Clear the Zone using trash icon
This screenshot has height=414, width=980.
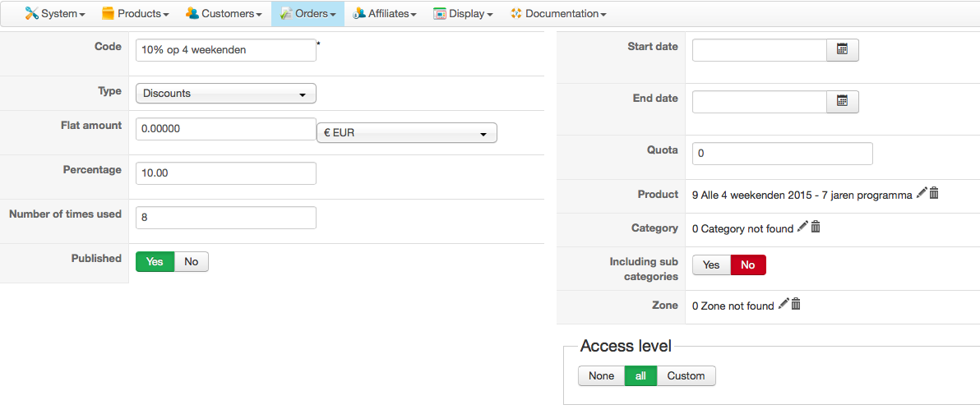[x=796, y=304]
